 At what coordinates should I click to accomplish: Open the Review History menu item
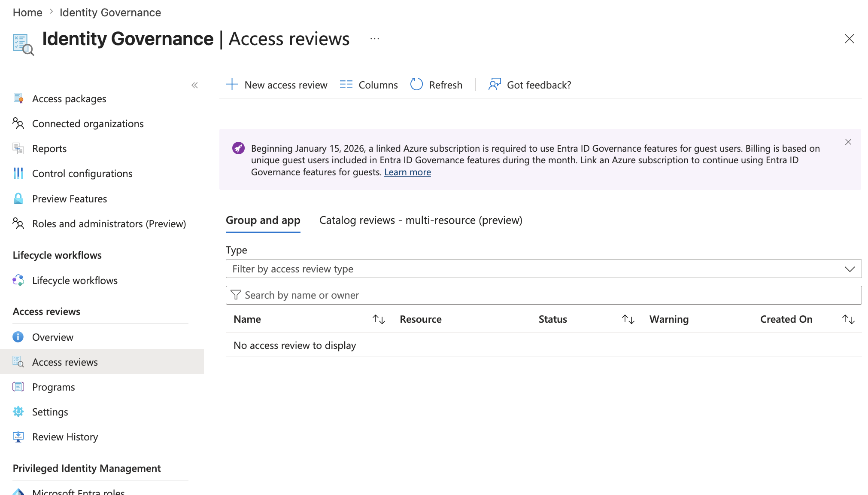(65, 437)
